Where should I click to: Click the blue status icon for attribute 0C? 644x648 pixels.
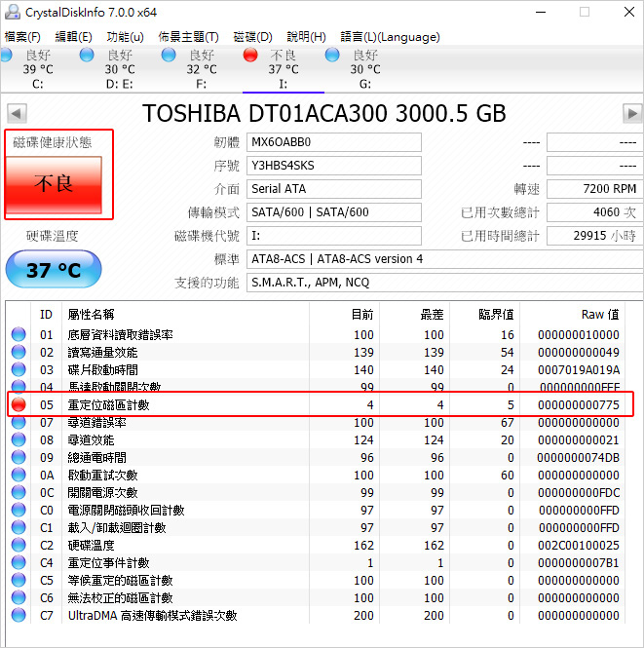point(19,493)
